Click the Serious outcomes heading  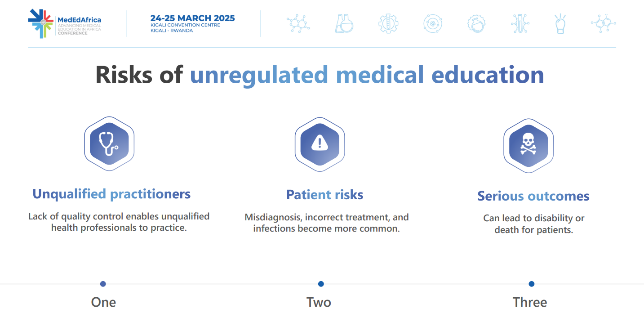coord(533,196)
